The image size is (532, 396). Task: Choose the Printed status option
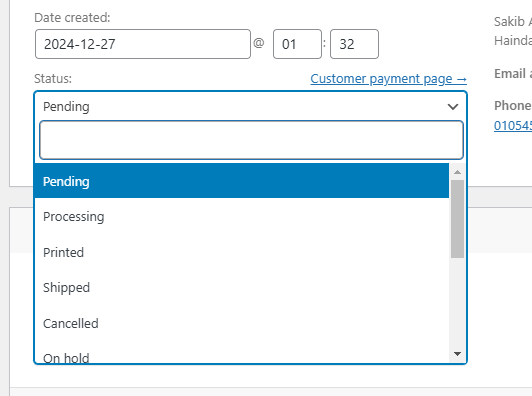[x=242, y=252]
